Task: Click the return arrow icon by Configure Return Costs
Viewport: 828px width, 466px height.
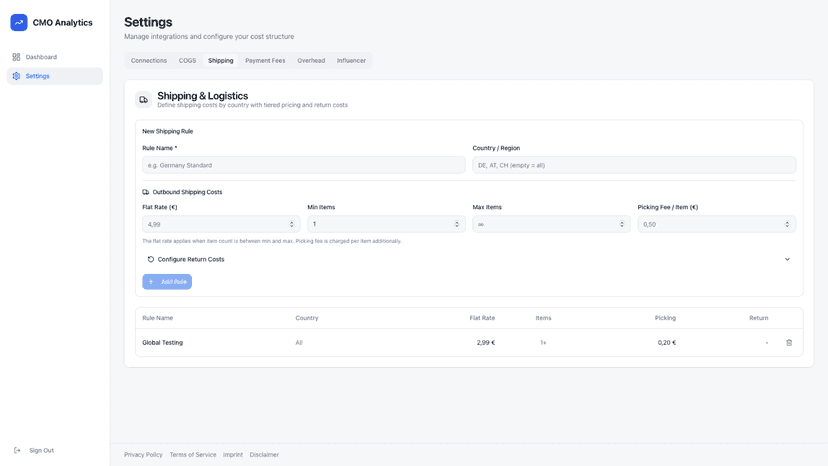Action: point(150,259)
